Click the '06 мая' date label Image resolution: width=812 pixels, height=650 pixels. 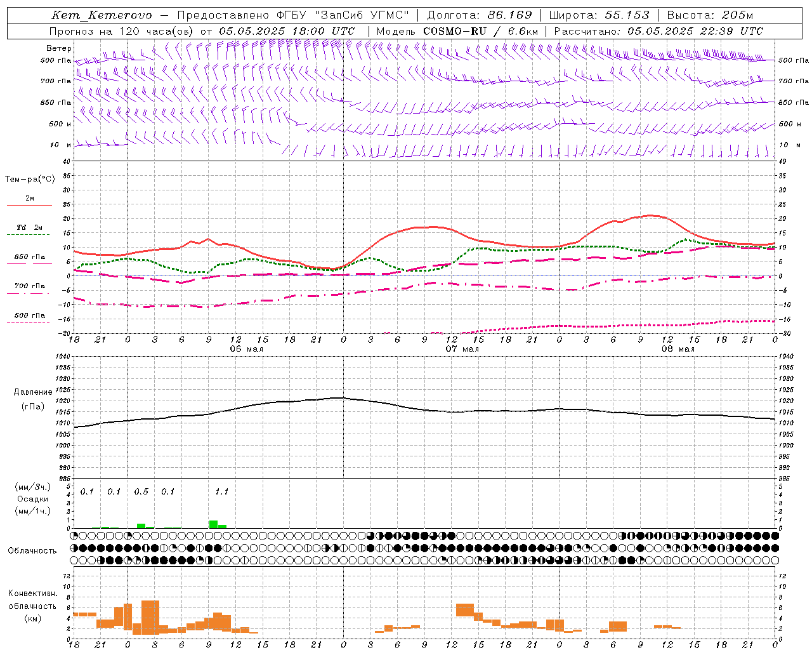click(x=246, y=349)
